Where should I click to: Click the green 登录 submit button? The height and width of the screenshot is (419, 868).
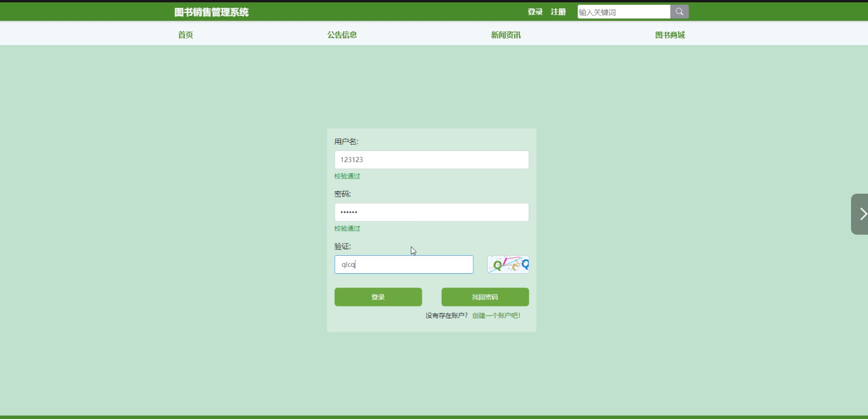378,297
